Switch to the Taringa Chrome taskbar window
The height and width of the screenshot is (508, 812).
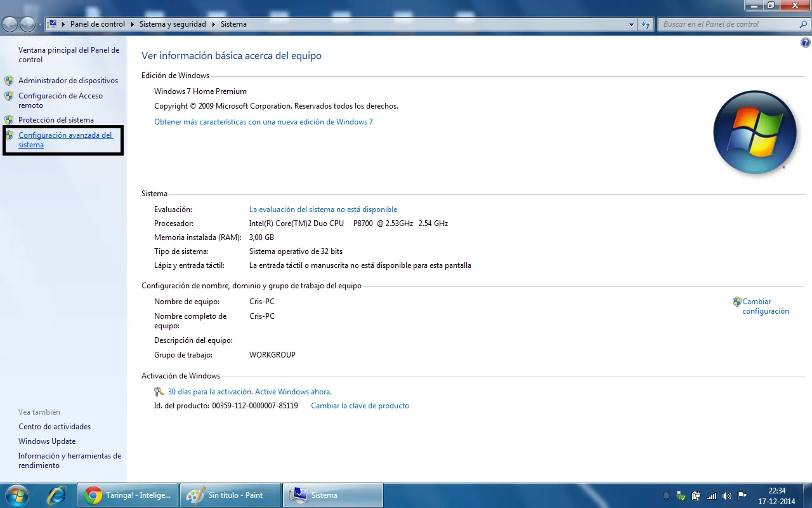[x=128, y=495]
